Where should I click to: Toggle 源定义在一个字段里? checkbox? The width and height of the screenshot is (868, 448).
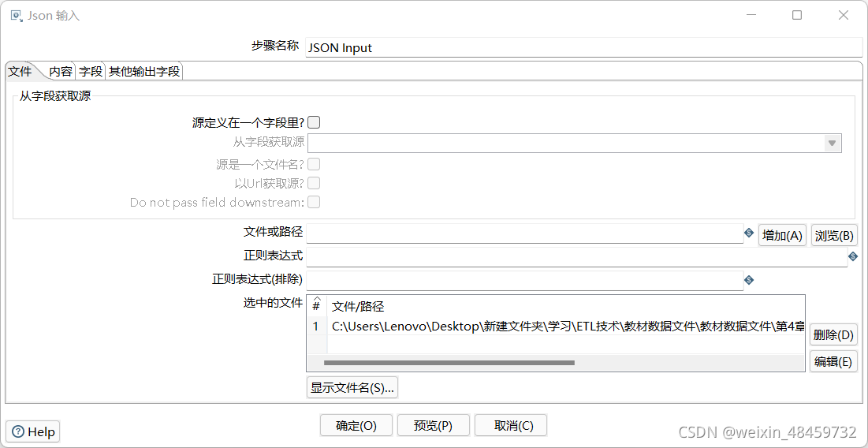pyautogui.click(x=314, y=122)
